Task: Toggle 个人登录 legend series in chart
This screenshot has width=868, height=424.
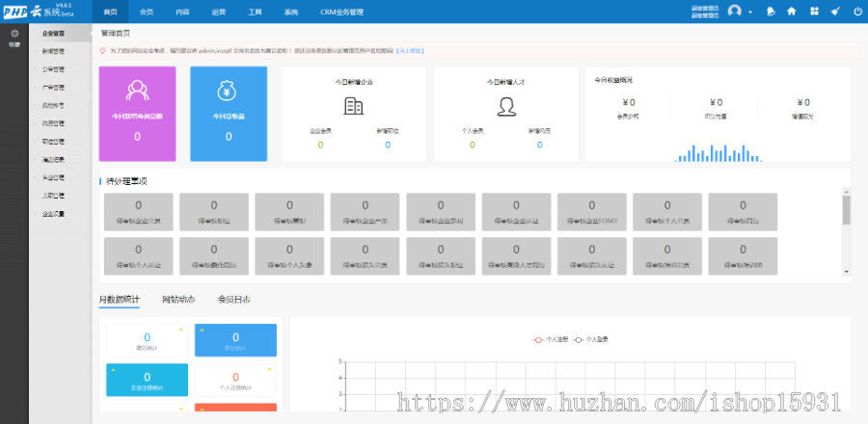Action: (592, 339)
